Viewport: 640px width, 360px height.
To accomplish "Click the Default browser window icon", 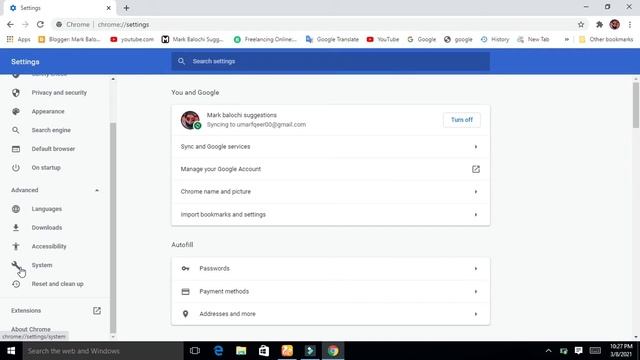I will 16,149.
